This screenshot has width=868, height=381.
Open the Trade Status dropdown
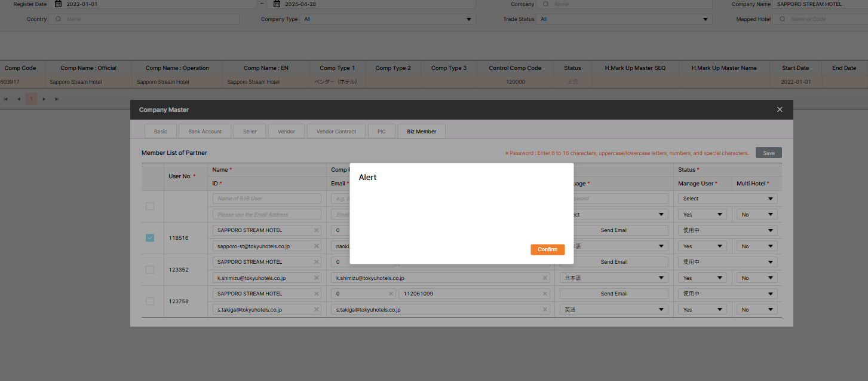(x=625, y=19)
